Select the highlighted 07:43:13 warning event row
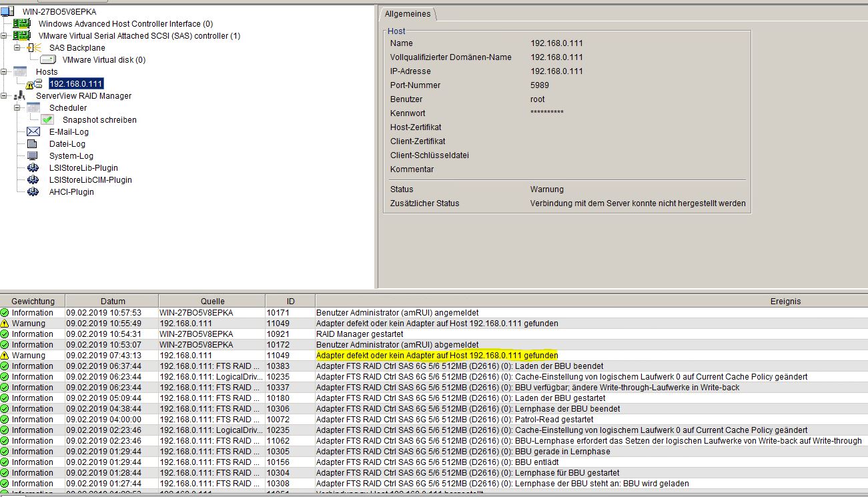This screenshot has height=497, width=868. click(436, 356)
